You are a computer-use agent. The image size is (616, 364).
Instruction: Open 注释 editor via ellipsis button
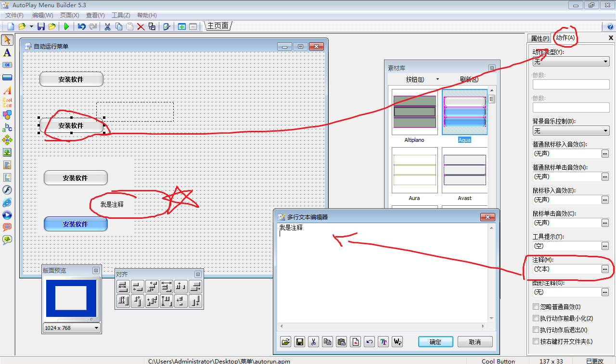[605, 269]
